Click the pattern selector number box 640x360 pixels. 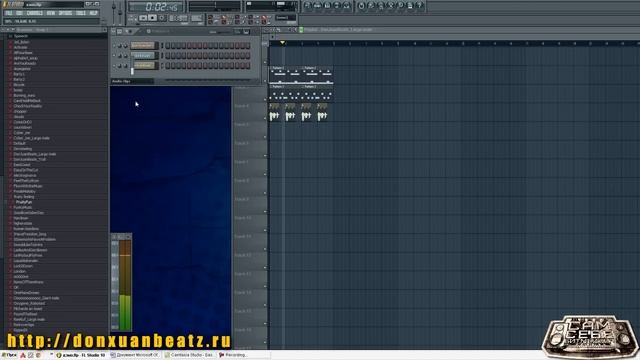197,18
